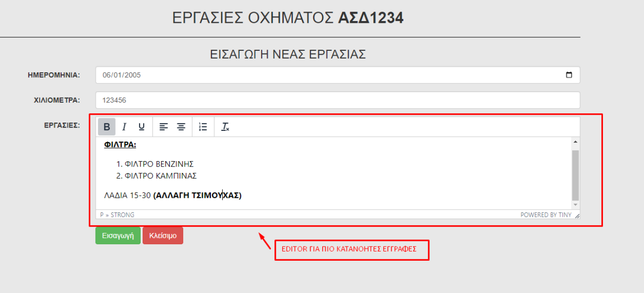Clear formatting of selected text
The height and width of the screenshot is (293, 644).
[x=225, y=127]
